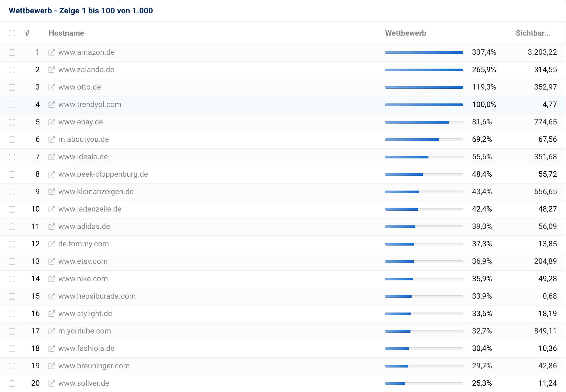The width and height of the screenshot is (566, 392).
Task: Click the 100,0% value for trendyol
Action: click(x=484, y=105)
